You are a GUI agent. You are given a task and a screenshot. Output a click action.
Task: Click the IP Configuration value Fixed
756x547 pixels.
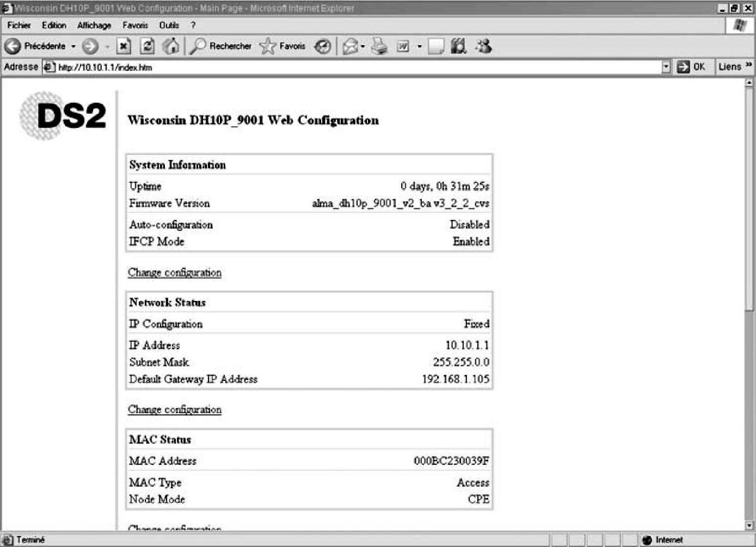coord(477,324)
